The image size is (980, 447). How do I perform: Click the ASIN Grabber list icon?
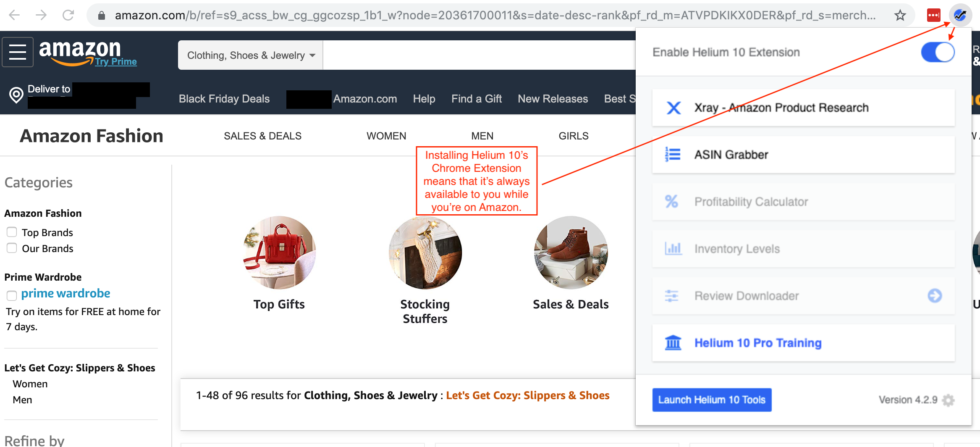673,155
